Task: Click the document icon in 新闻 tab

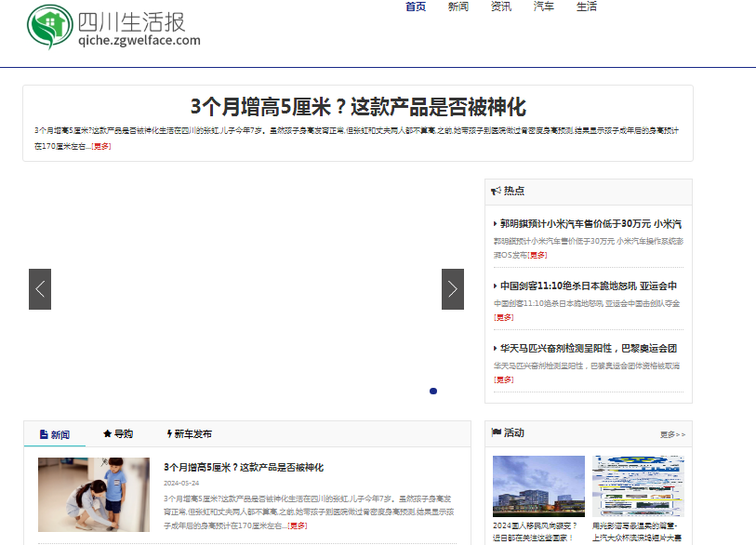Action: click(44, 434)
